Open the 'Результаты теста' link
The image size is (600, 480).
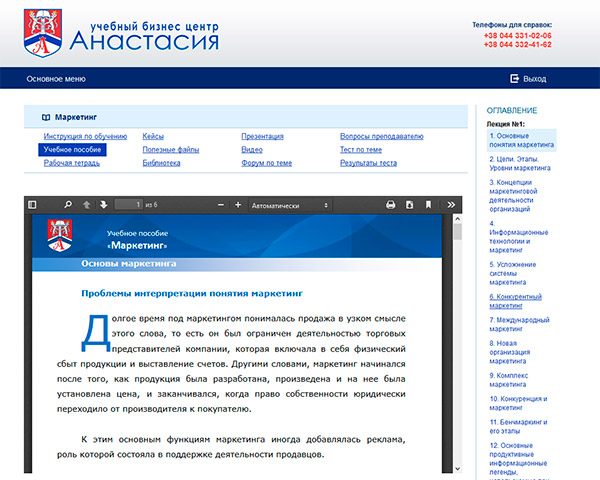pyautogui.click(x=368, y=162)
